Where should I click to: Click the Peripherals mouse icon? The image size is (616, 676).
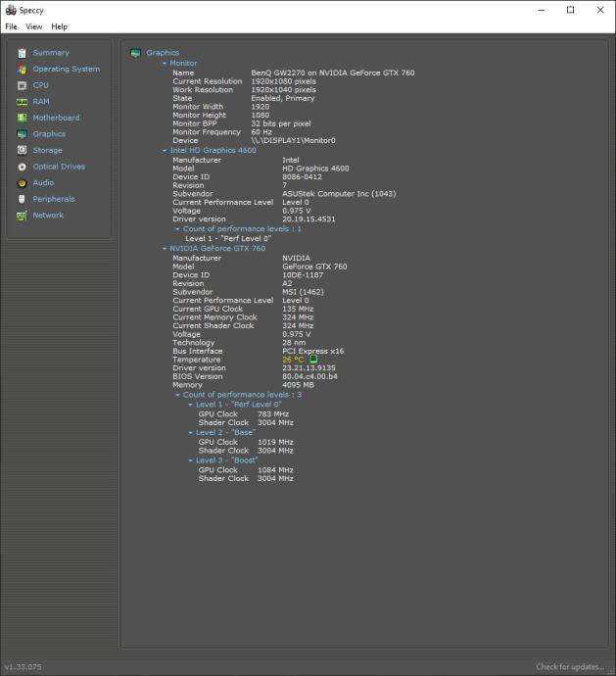coord(22,199)
